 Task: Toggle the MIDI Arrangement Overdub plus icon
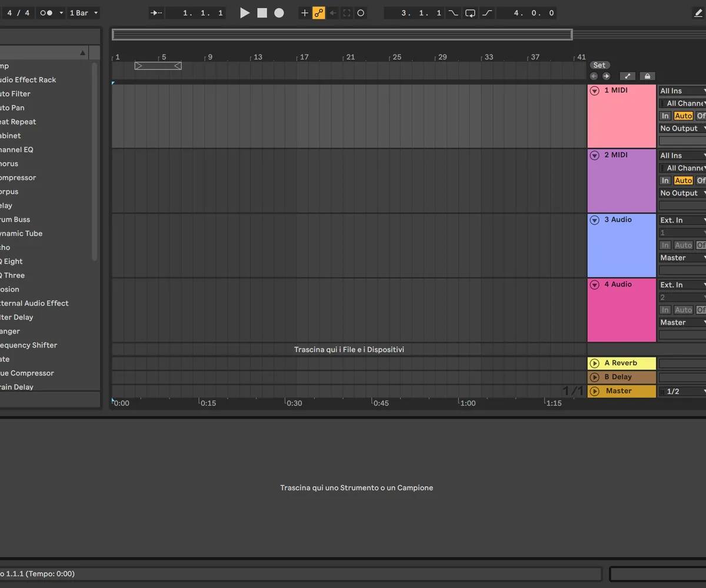coord(304,13)
